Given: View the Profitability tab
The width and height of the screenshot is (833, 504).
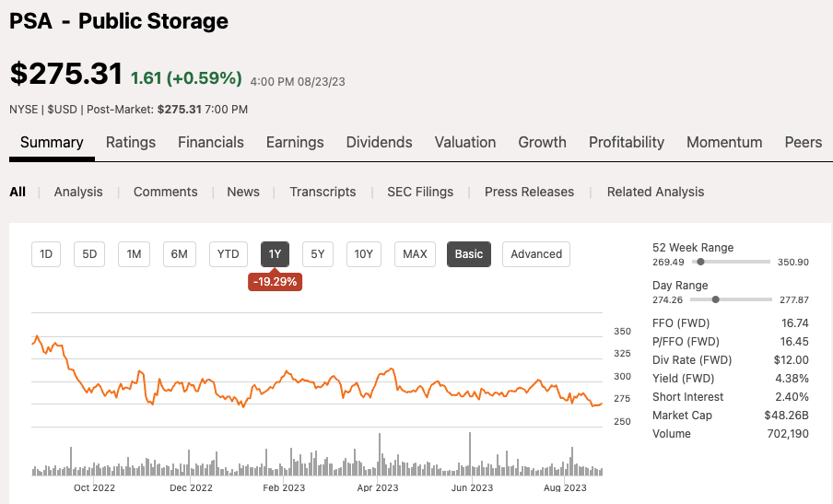Looking at the screenshot, I should (627, 142).
